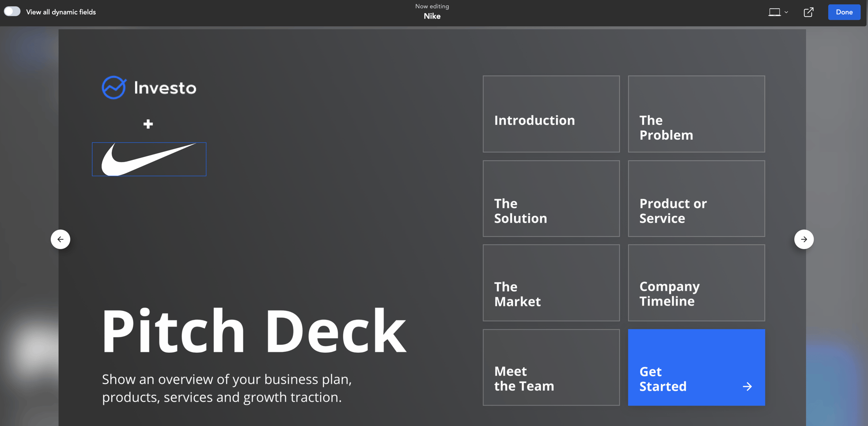The image size is (868, 426).
Task: Click the left navigation arrow
Action: 61,239
